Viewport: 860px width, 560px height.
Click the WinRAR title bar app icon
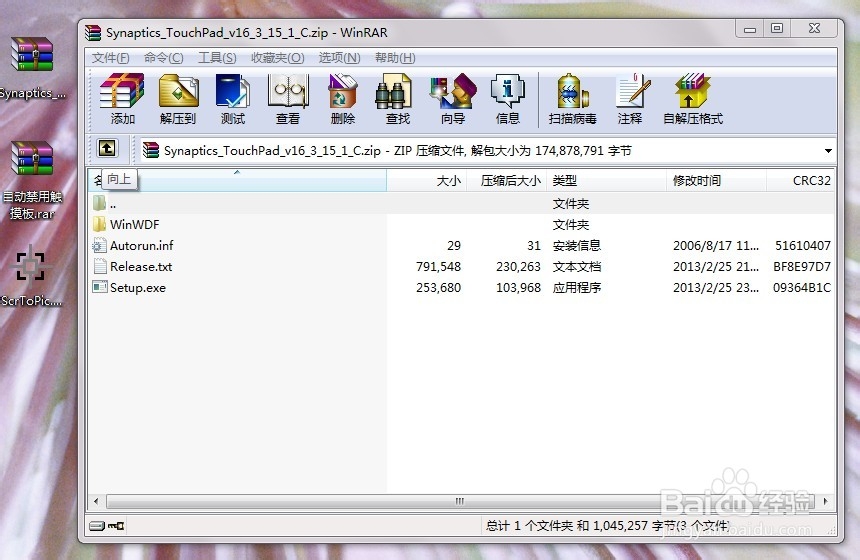(93, 33)
